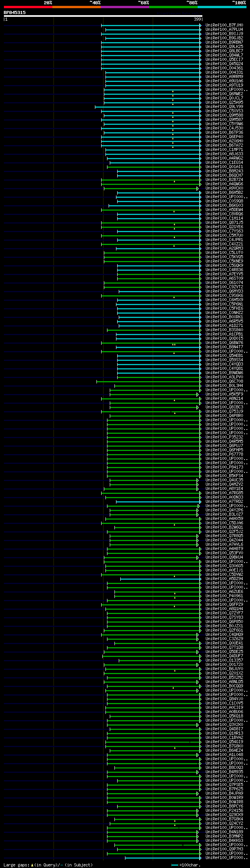Click the purple ~60% identity legend segment
This screenshot has width=250, height=868.
125,7
